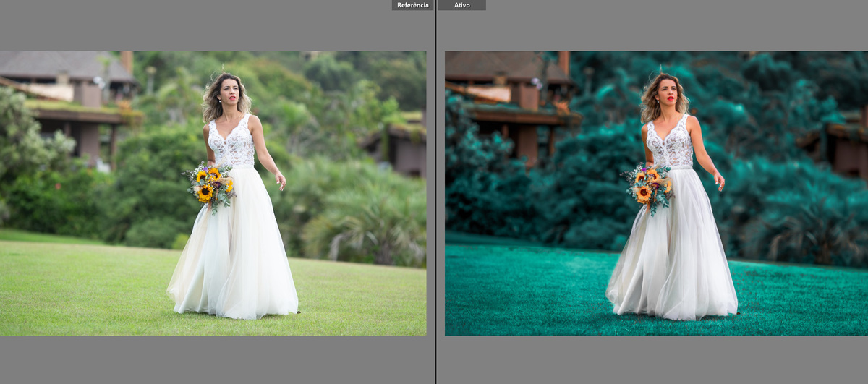868x384 pixels.
Task: Click the sunflower bouquet in the active photo
Action: click(x=648, y=185)
